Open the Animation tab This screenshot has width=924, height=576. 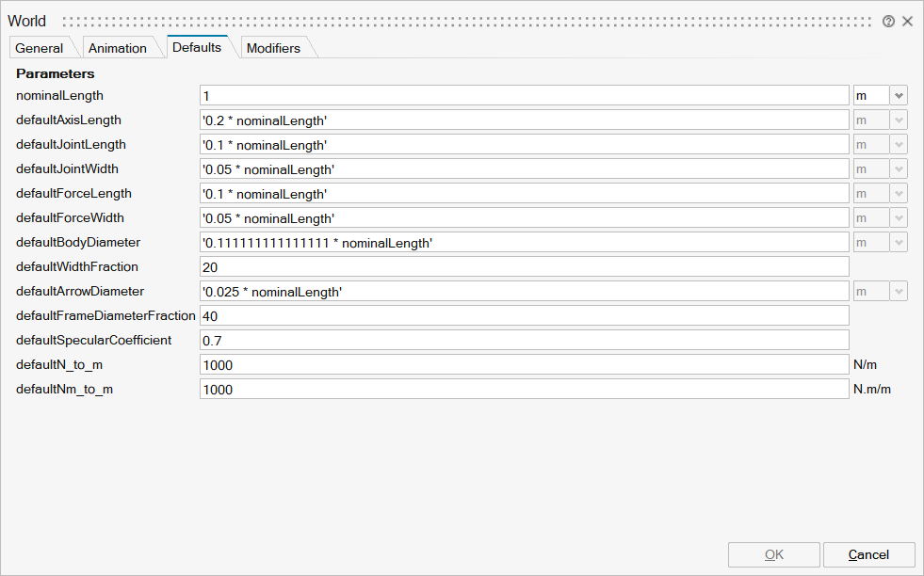pos(118,48)
